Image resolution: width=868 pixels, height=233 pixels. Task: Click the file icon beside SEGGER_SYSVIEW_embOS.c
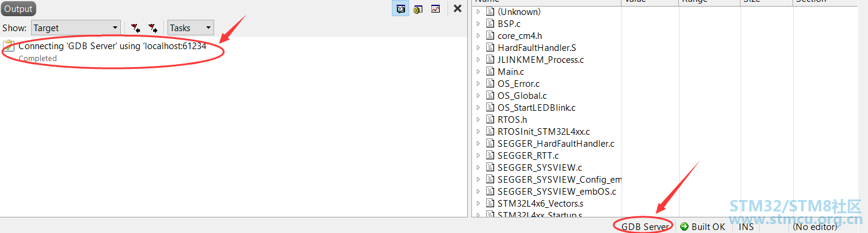pos(490,191)
